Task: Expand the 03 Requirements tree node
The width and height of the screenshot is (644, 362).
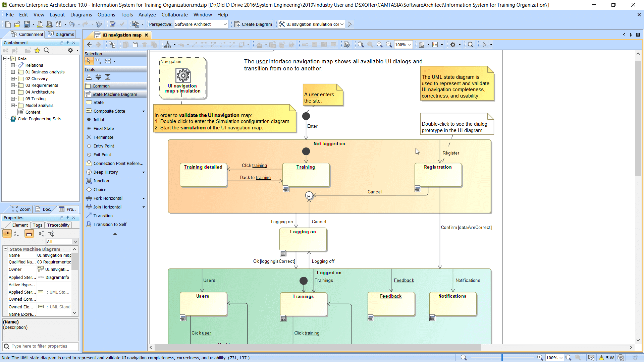Action: pos(13,85)
